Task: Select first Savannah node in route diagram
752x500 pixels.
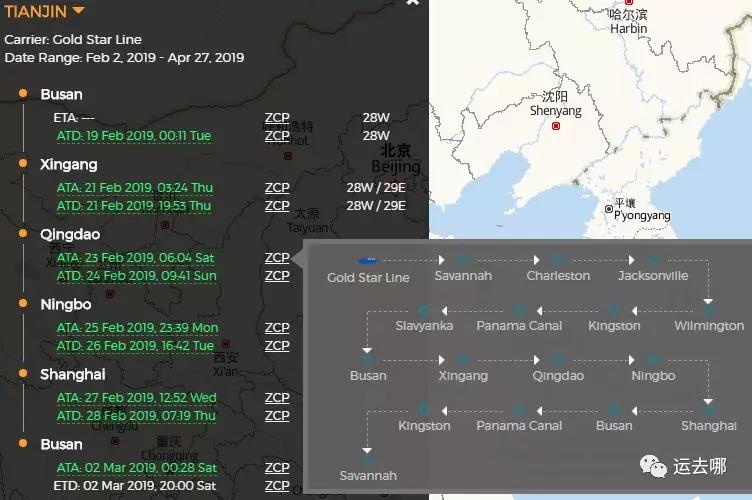Action: [x=463, y=261]
